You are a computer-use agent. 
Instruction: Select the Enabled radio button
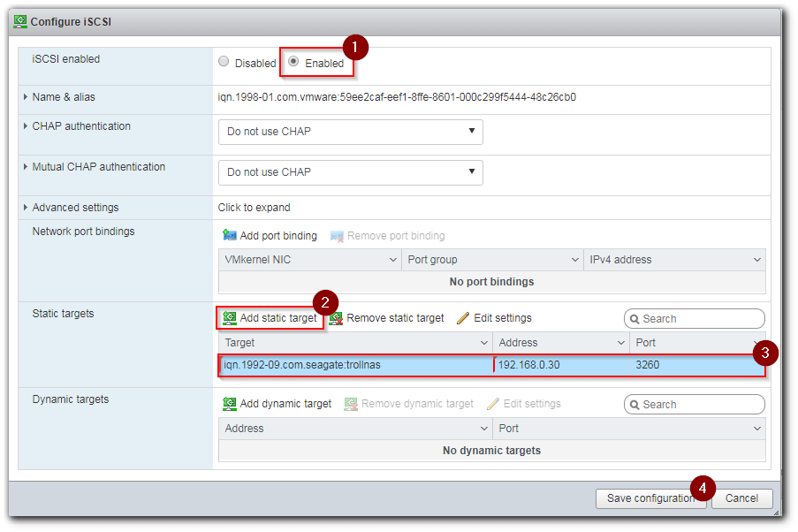pyautogui.click(x=293, y=62)
